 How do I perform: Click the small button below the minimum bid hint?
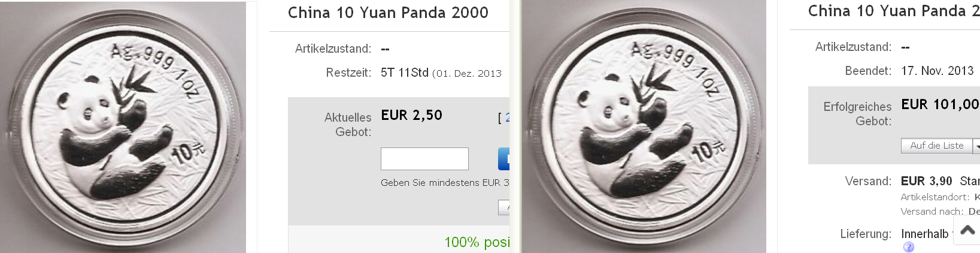click(x=504, y=207)
